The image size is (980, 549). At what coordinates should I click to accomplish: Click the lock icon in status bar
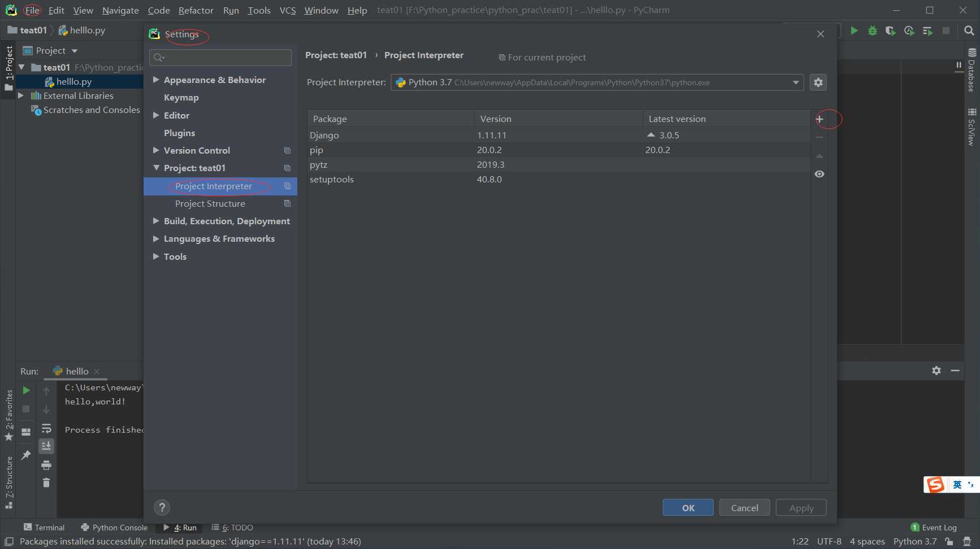(949, 542)
